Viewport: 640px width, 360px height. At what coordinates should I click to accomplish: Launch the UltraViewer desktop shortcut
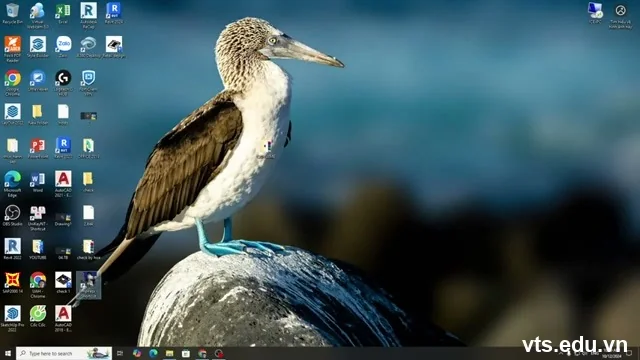pos(38,81)
